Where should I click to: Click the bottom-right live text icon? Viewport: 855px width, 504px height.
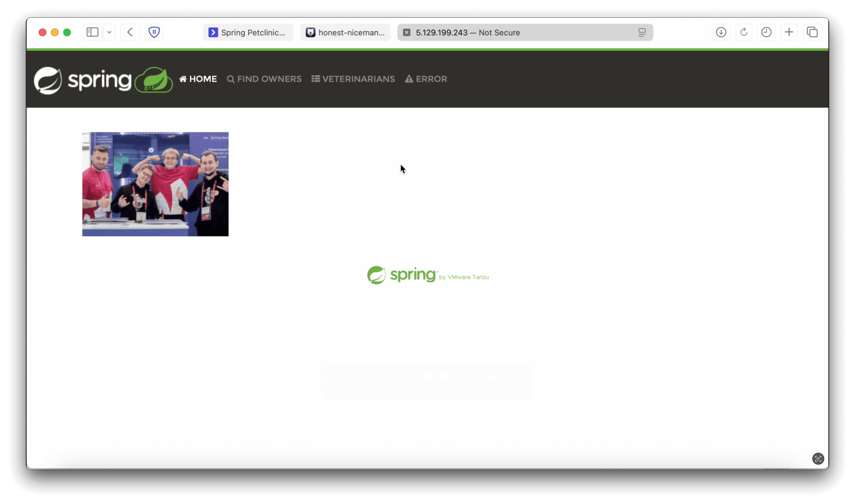(x=818, y=458)
